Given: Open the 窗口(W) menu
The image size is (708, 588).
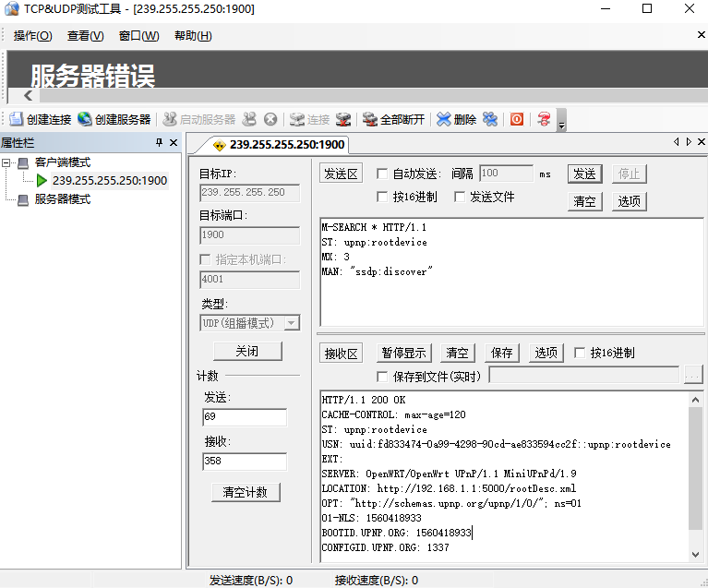Looking at the screenshot, I should (x=138, y=36).
